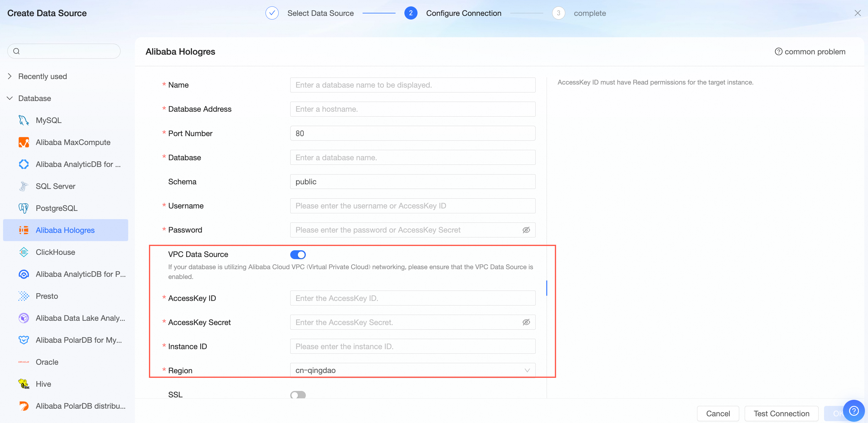Click the Test Connection button
The height and width of the screenshot is (423, 868).
coord(781,414)
